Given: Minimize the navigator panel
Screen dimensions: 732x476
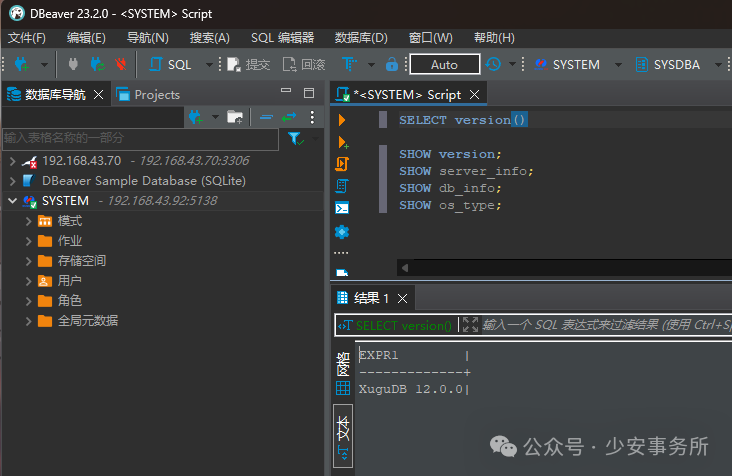Looking at the screenshot, I should coord(286,91).
